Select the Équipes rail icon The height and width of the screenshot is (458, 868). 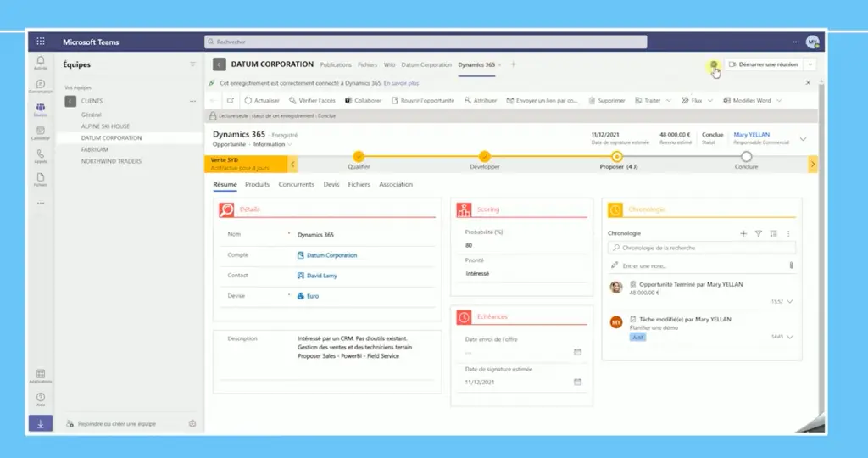coord(41,109)
